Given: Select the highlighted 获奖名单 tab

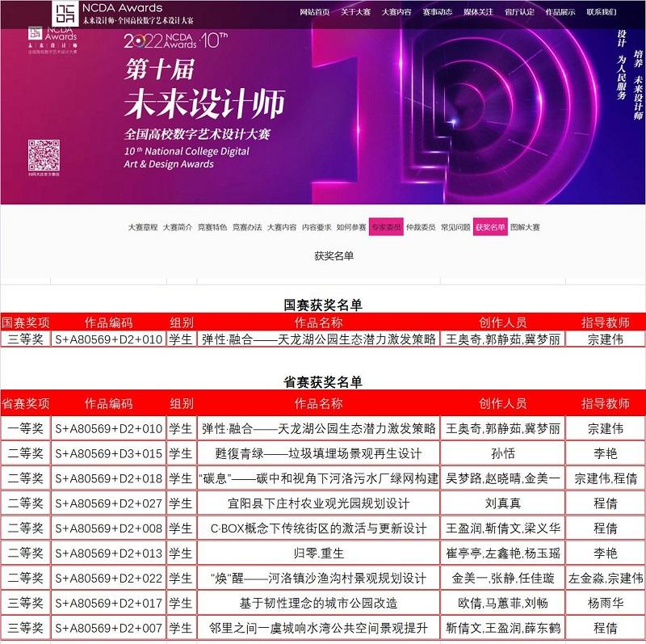Looking at the screenshot, I should pyautogui.click(x=490, y=228).
